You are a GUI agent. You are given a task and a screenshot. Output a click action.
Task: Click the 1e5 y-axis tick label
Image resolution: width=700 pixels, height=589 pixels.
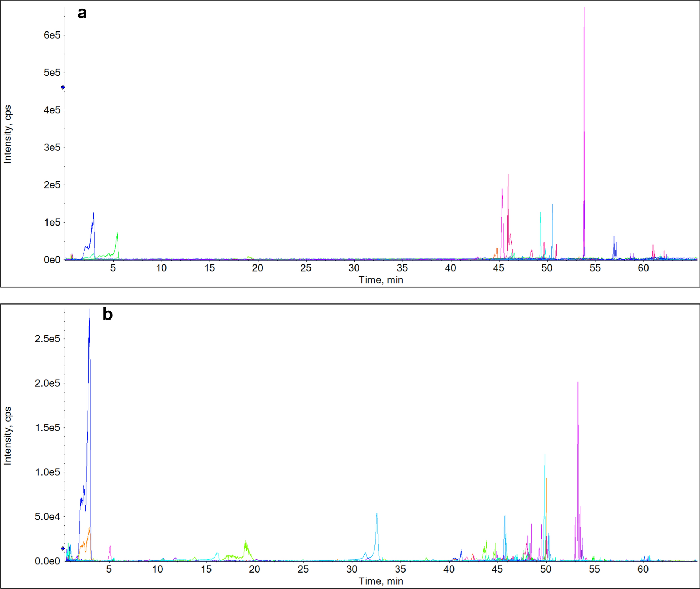click(x=52, y=222)
